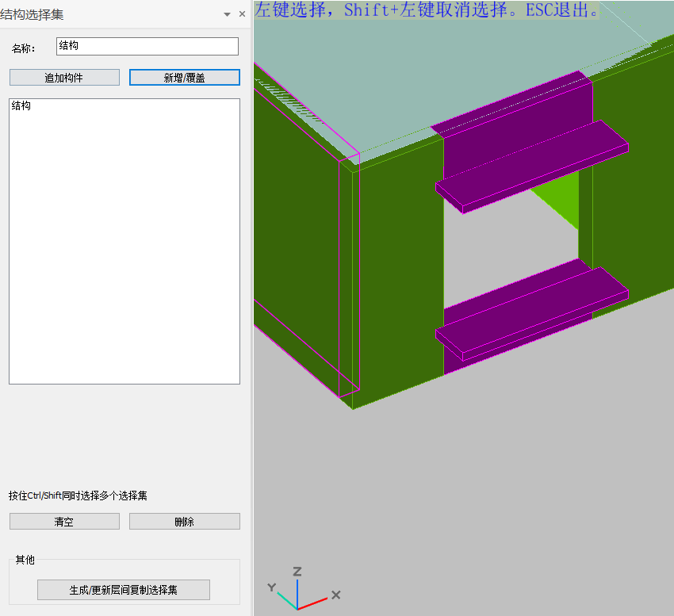Click the Y axis of the gizmo

pos(281,596)
